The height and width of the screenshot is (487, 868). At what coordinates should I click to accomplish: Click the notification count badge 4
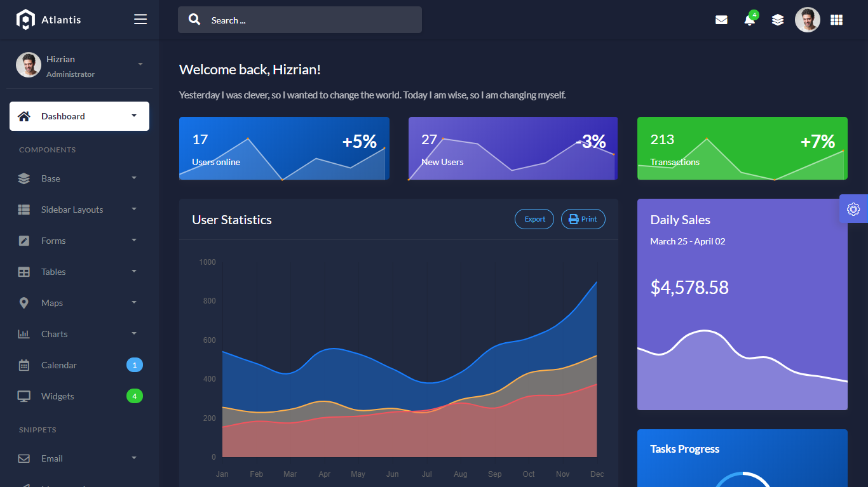coord(754,15)
